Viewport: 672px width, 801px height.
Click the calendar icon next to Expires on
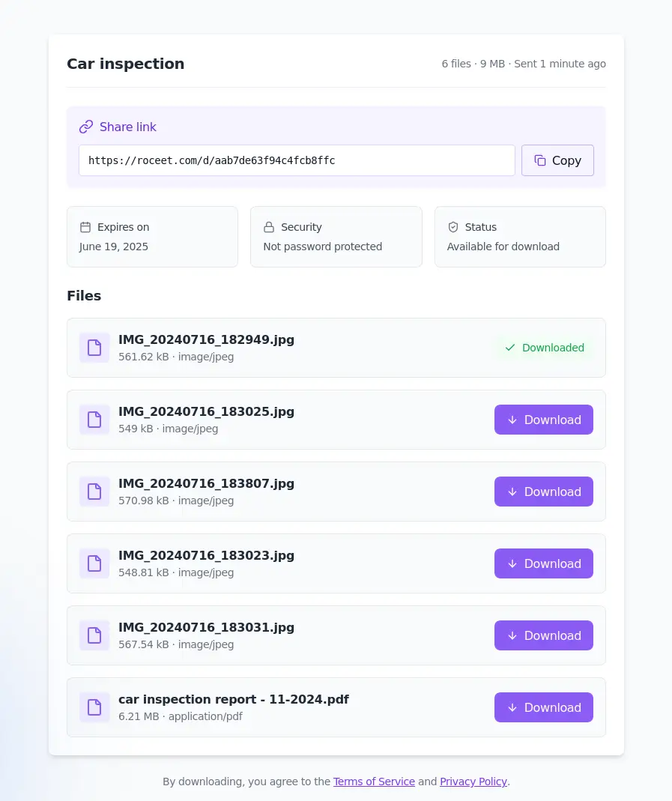coord(85,227)
